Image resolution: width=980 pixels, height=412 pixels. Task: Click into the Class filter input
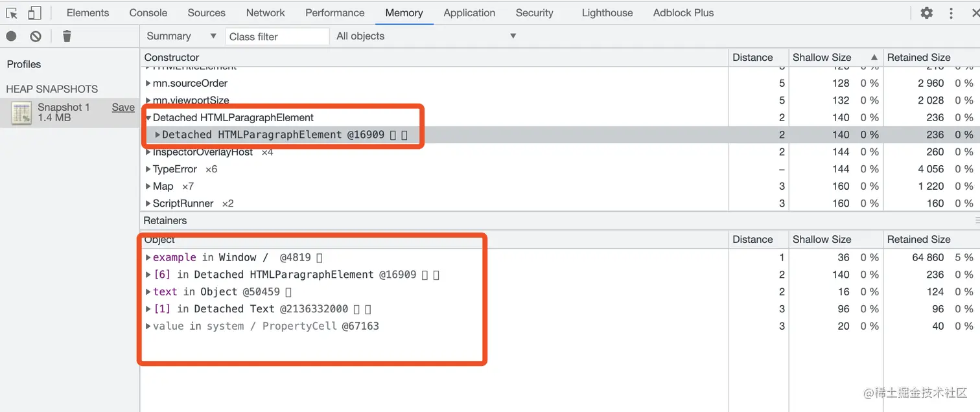[277, 37]
